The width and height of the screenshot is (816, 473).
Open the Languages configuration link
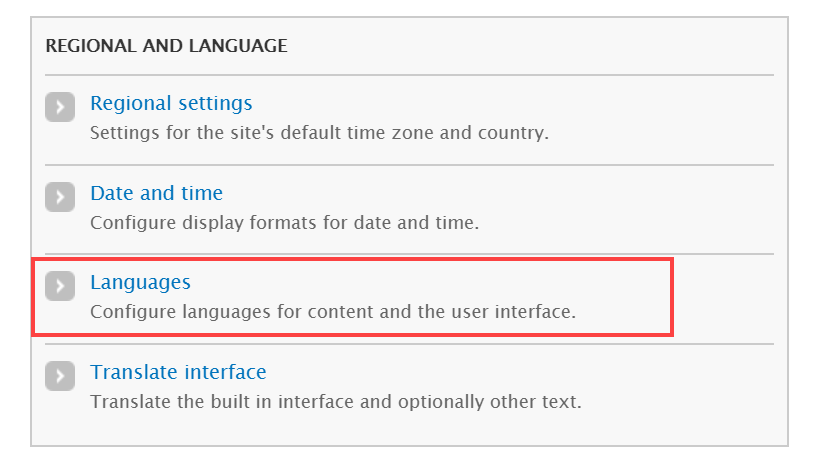click(x=141, y=283)
